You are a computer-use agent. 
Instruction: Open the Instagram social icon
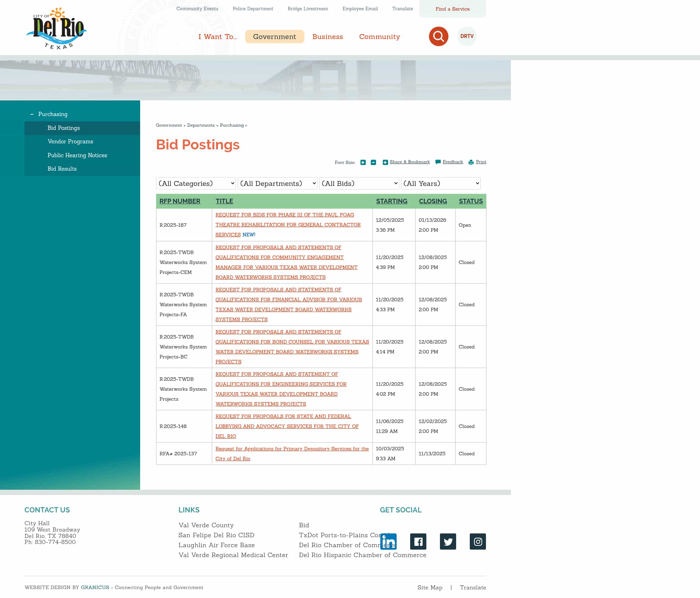click(478, 542)
